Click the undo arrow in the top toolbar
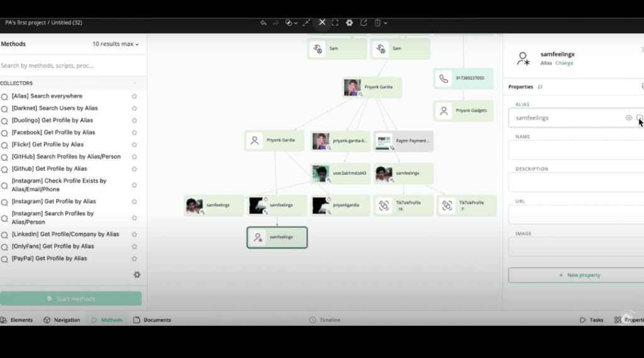Image resolution: width=644 pixels, height=358 pixels. pos(264,23)
